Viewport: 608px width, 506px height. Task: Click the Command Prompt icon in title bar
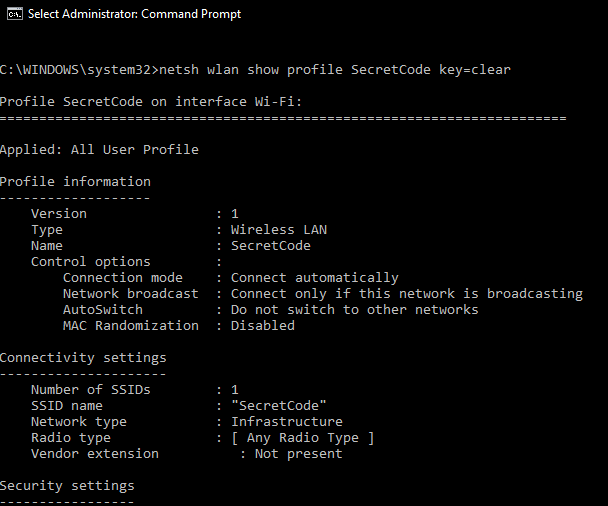15,14
